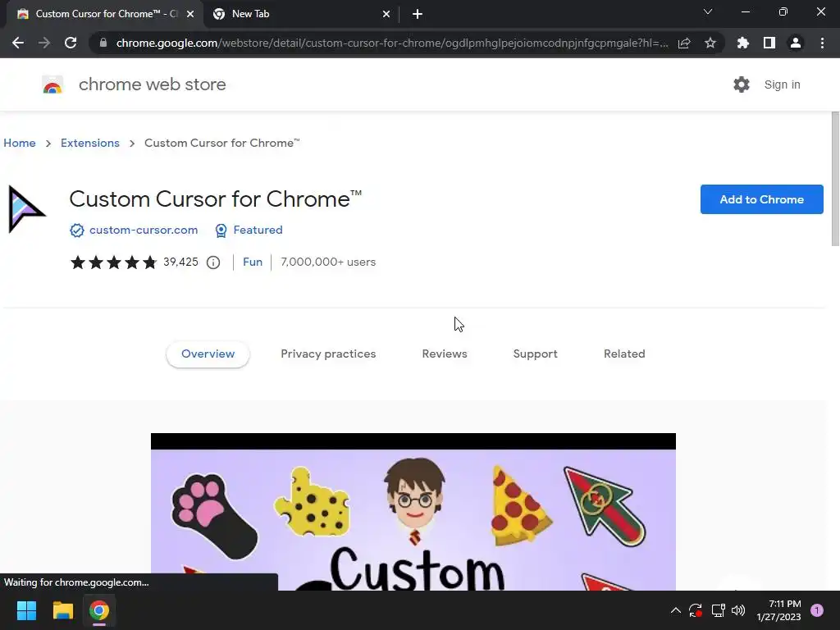Viewport: 840px width, 630px height.
Task: Click the padlock site info icon
Action: pyautogui.click(x=103, y=43)
